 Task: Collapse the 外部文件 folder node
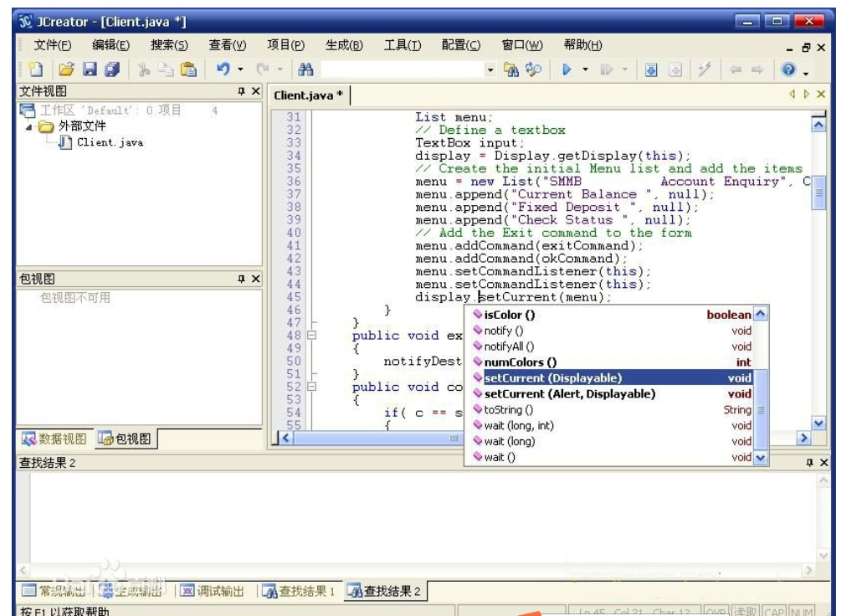click(x=28, y=127)
